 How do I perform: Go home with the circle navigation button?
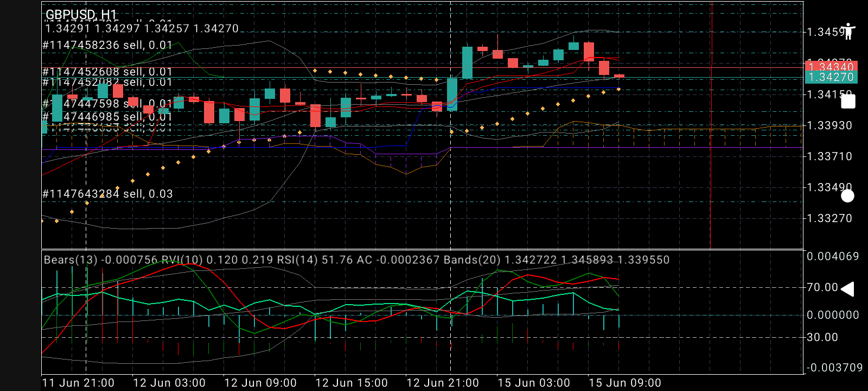click(x=847, y=195)
